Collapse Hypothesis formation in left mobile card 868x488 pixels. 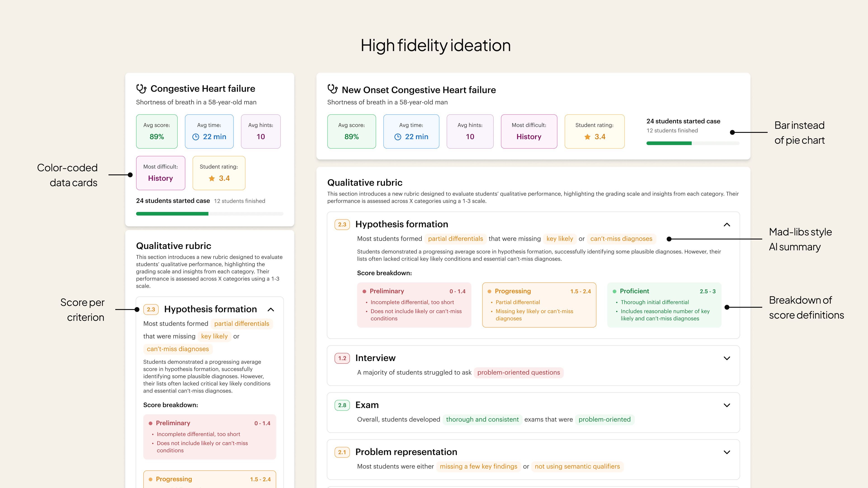pyautogui.click(x=271, y=310)
